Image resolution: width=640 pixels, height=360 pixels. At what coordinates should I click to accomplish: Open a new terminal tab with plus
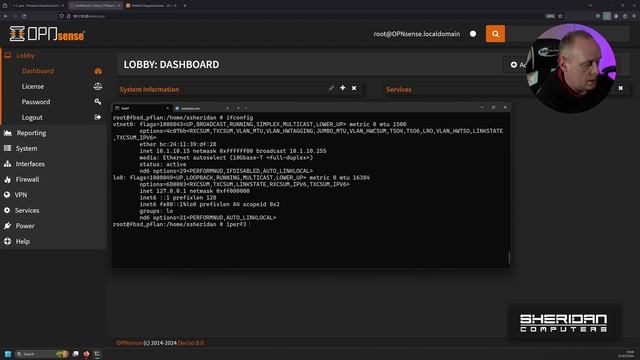(238, 108)
